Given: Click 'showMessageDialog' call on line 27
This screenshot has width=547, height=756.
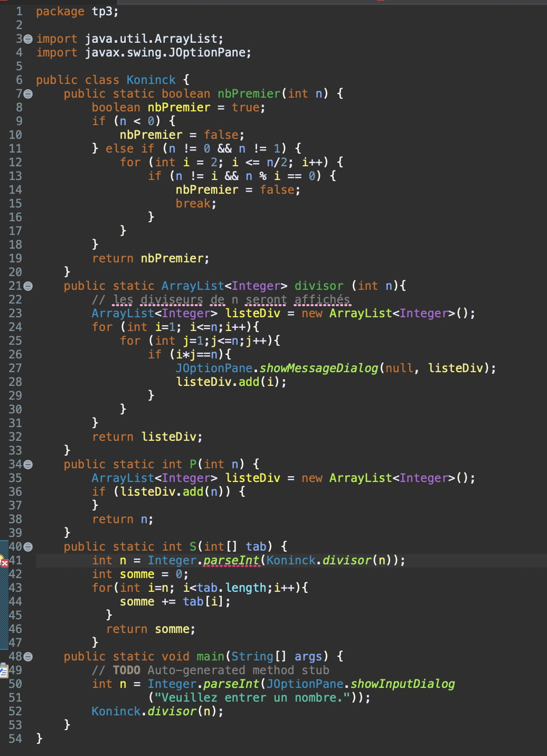Looking at the screenshot, I should (x=319, y=368).
